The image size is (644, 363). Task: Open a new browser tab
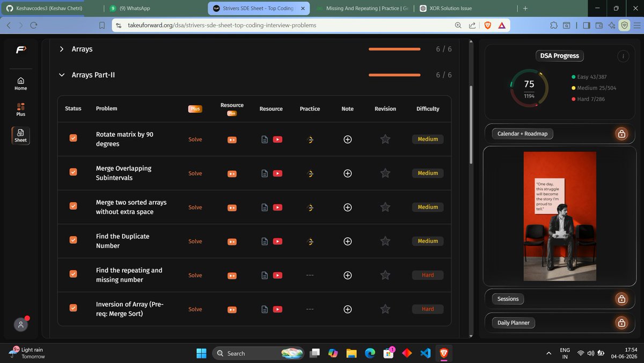pos(525,9)
